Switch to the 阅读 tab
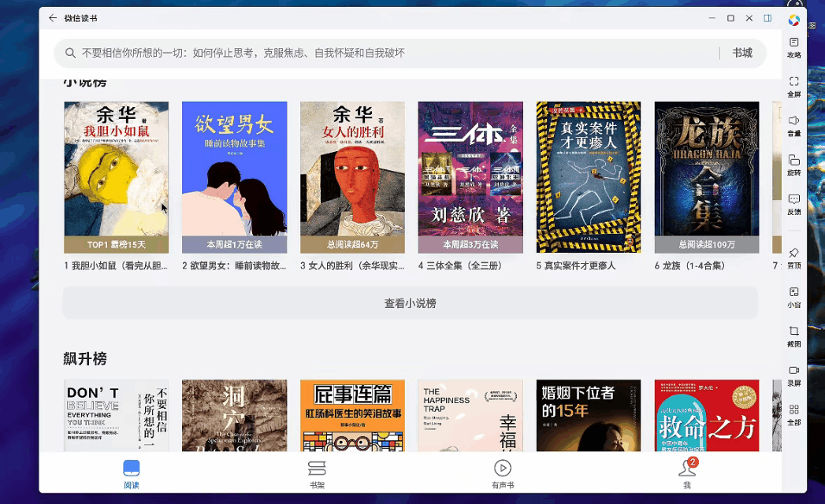Image resolution: width=825 pixels, height=504 pixels. point(132,474)
